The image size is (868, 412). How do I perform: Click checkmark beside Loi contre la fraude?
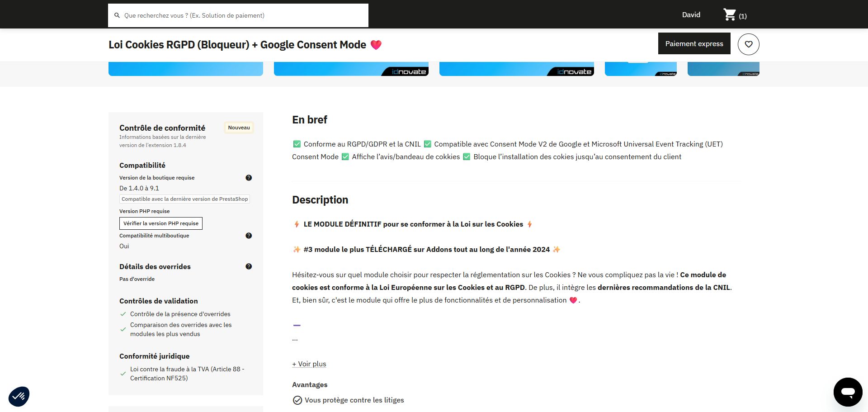[123, 374]
